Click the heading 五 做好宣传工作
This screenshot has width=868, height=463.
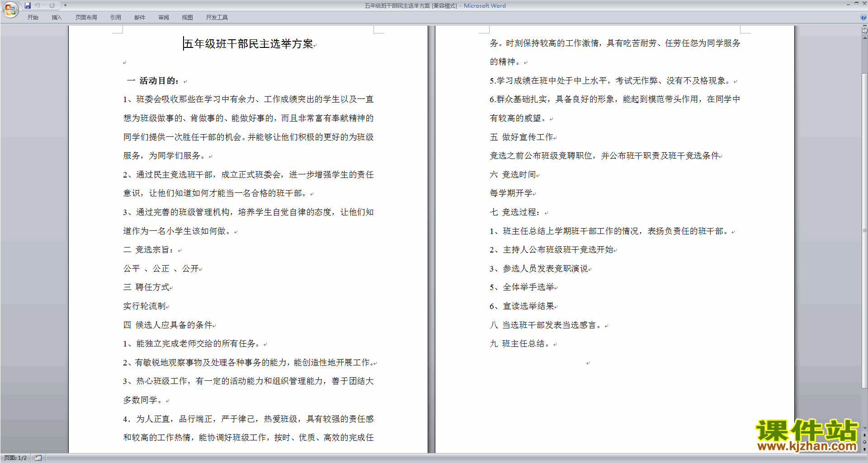[522, 137]
